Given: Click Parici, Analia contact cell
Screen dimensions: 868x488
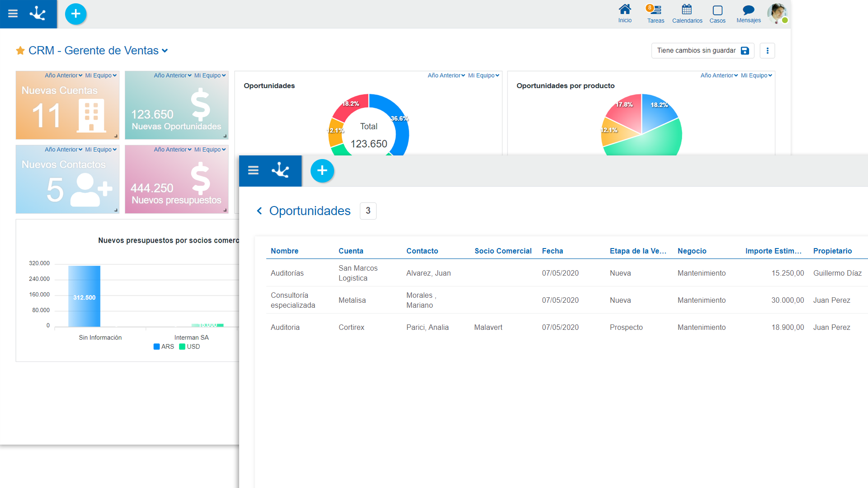Looking at the screenshot, I should pos(427,327).
